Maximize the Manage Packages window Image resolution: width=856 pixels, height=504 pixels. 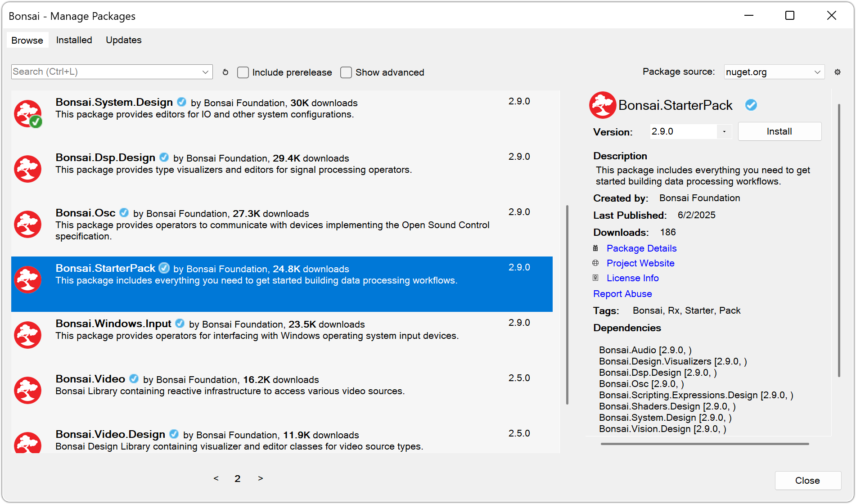790,16
